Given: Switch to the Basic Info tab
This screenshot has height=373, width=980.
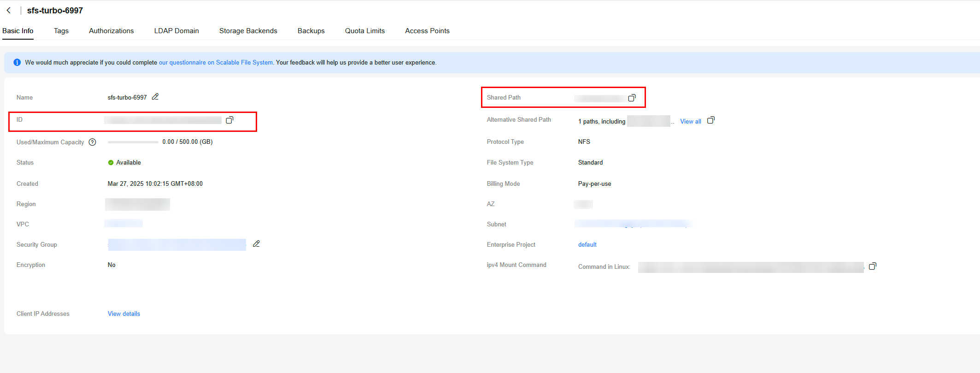Looking at the screenshot, I should pos(18,31).
